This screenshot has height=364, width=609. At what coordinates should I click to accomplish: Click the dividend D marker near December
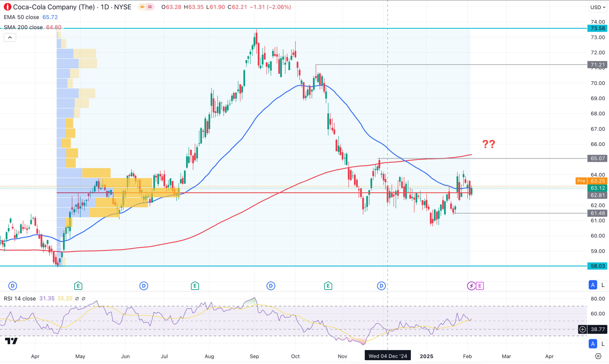pos(381,286)
